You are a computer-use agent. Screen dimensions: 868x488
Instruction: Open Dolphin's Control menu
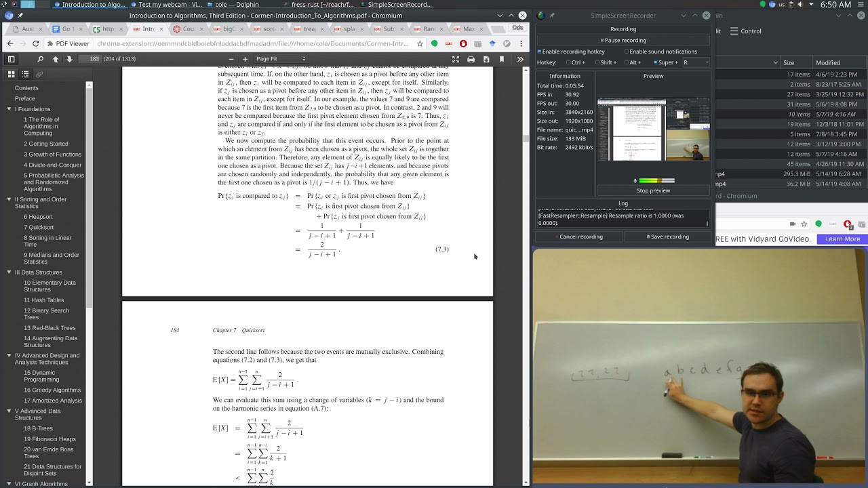click(x=746, y=31)
